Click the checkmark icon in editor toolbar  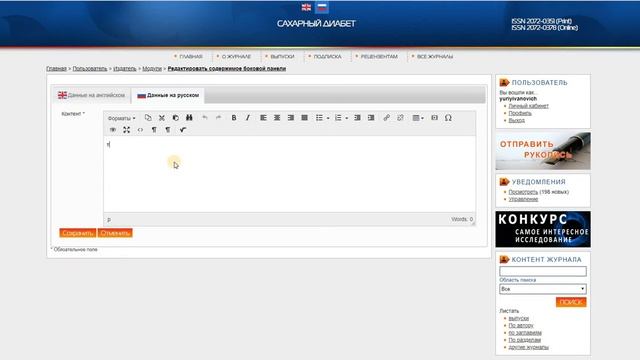pyautogui.click(x=183, y=130)
